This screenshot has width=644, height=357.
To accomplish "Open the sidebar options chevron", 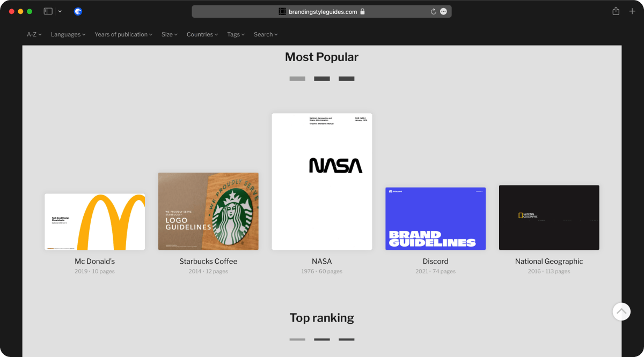I will tap(60, 11).
